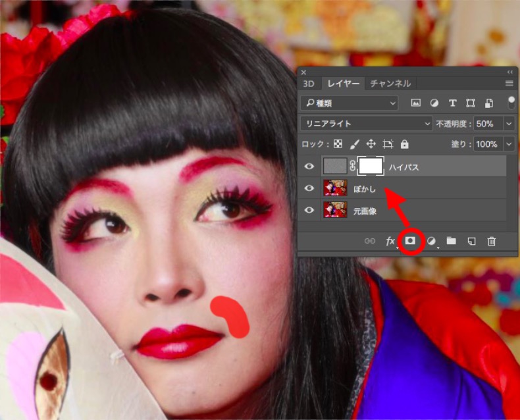Screen dimensions: 520x420
Task: Hide the ハイパス layer
Action: tap(309, 166)
